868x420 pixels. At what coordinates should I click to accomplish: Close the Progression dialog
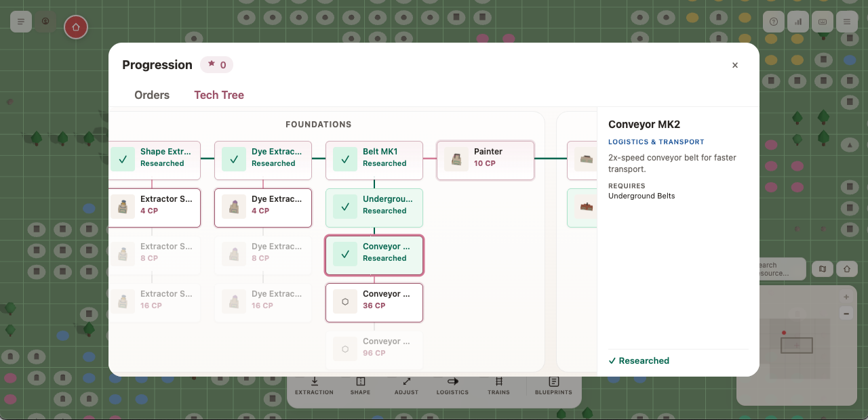735,65
